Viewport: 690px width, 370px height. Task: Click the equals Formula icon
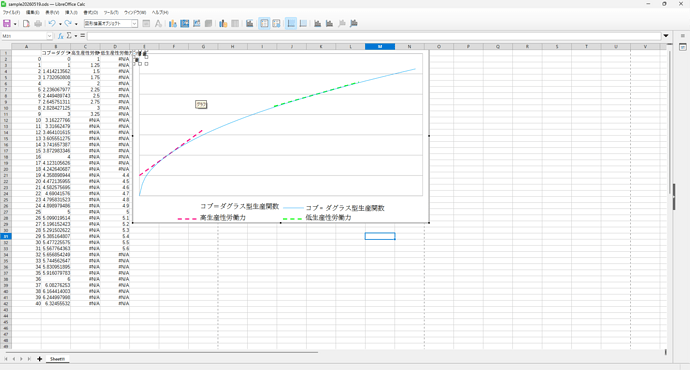[x=82, y=36]
